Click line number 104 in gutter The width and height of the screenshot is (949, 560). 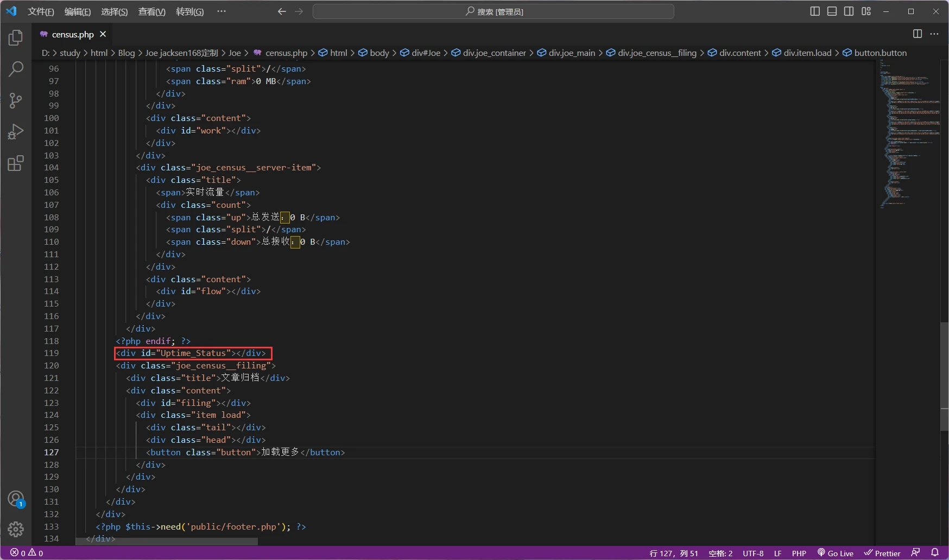(52, 167)
